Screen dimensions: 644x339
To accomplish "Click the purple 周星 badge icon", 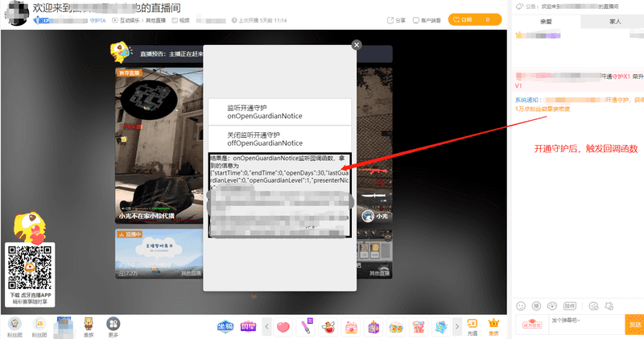I will coord(248,327).
